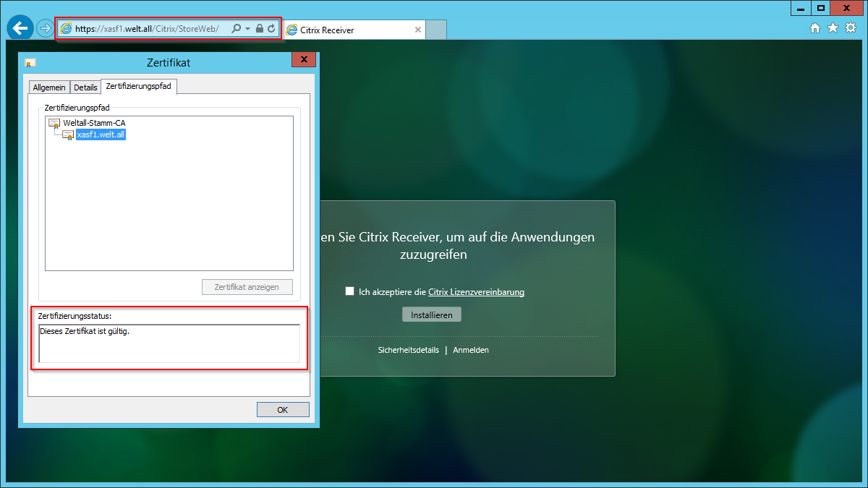
Task: Click the Citrix Receiver install heading text
Action: pyautogui.click(x=458, y=246)
